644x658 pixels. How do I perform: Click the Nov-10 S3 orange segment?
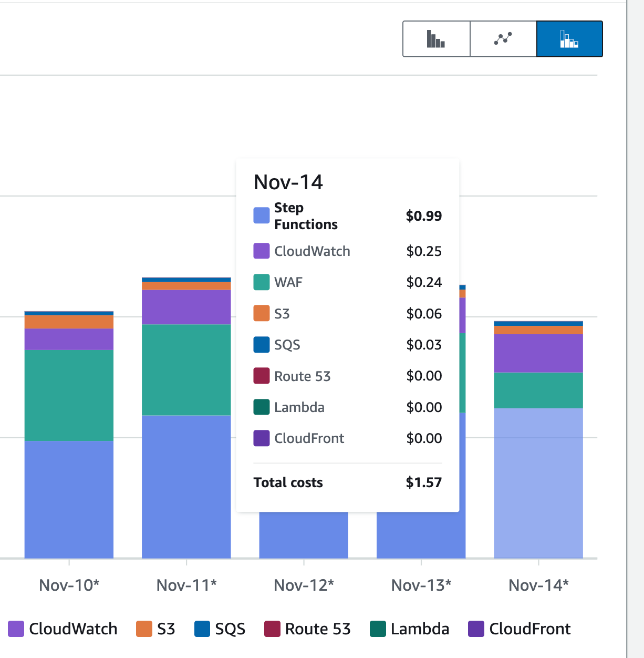point(69,322)
